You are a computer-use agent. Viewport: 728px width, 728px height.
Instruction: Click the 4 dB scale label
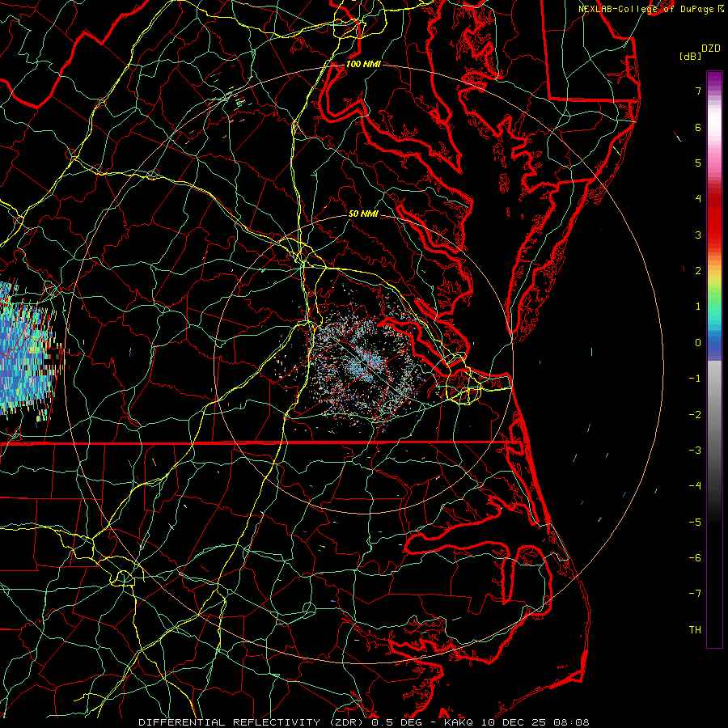[698, 199]
